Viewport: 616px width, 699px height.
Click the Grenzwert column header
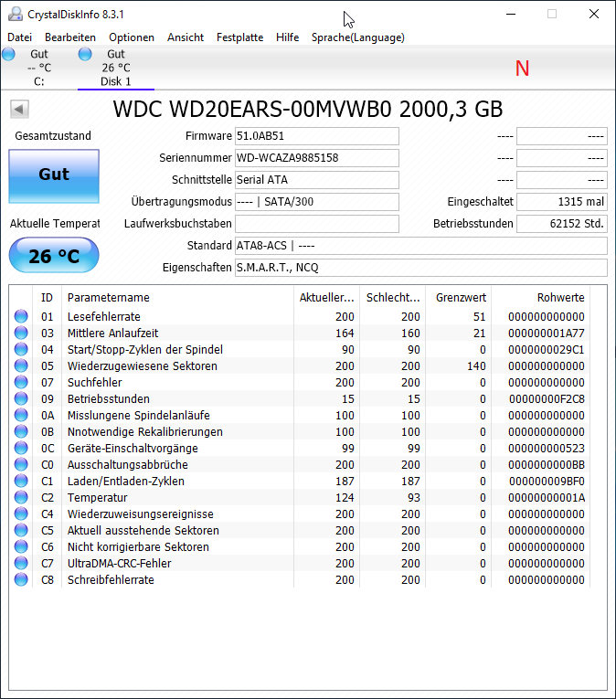coord(461,297)
